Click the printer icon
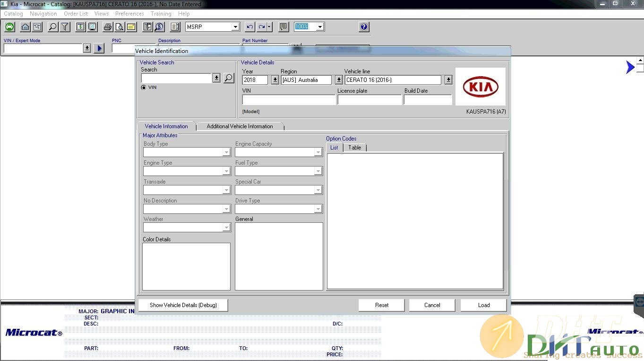The width and height of the screenshot is (644, 361). pyautogui.click(x=108, y=27)
